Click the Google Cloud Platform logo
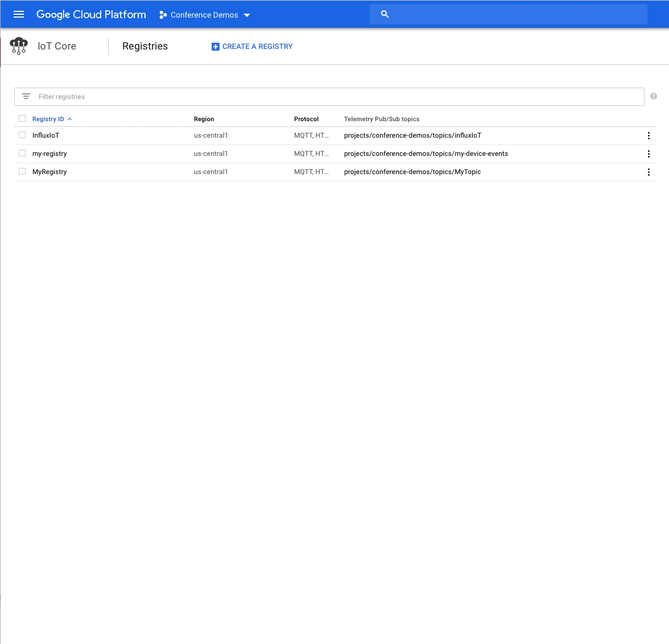669x644 pixels. [x=91, y=14]
